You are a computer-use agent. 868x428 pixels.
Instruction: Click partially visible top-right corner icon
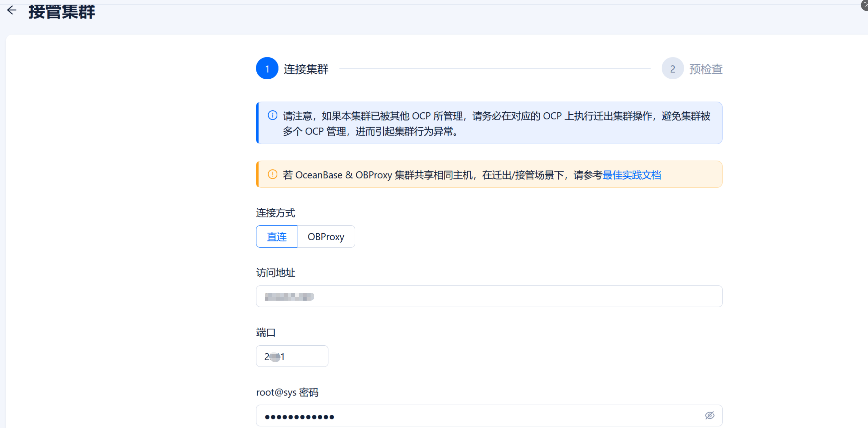click(x=865, y=5)
